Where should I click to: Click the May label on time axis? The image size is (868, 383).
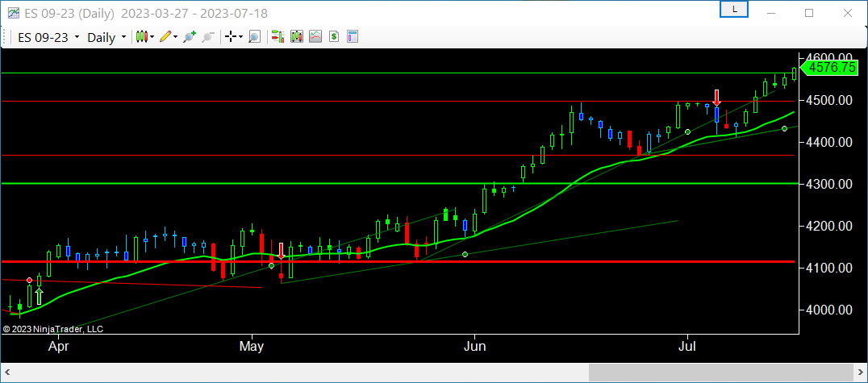[251, 347]
